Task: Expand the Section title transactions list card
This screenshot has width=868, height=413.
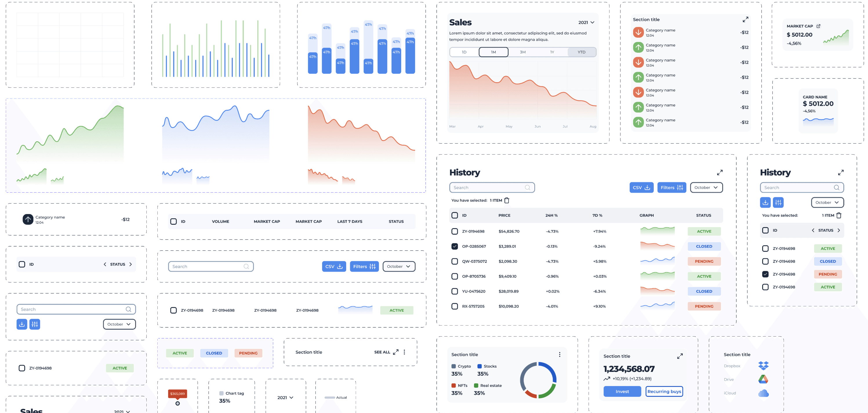Action: coord(745,19)
